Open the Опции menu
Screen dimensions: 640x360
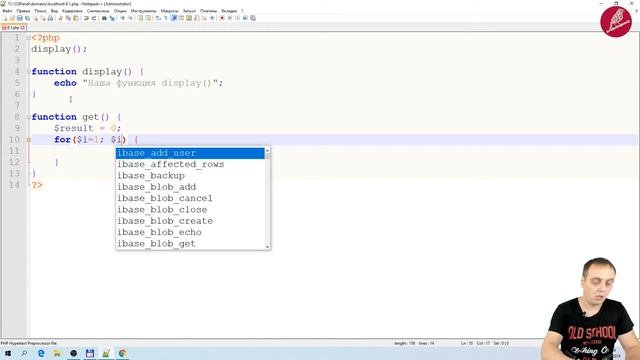(x=120, y=11)
